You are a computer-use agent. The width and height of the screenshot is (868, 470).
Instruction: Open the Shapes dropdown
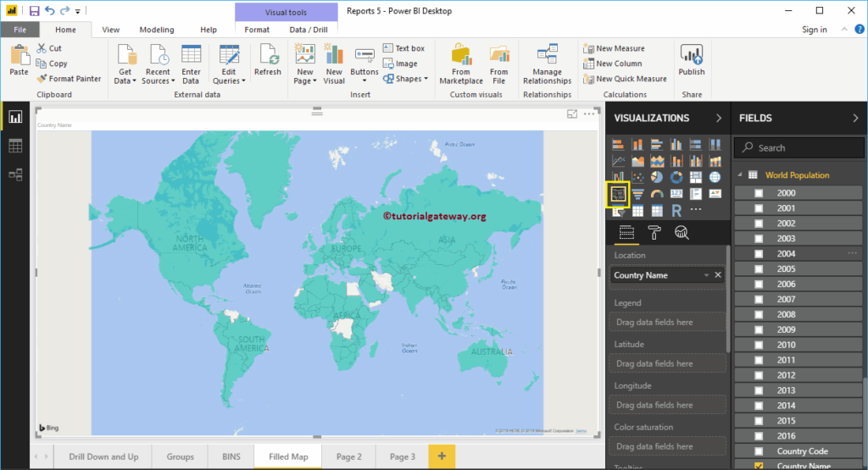click(426, 79)
